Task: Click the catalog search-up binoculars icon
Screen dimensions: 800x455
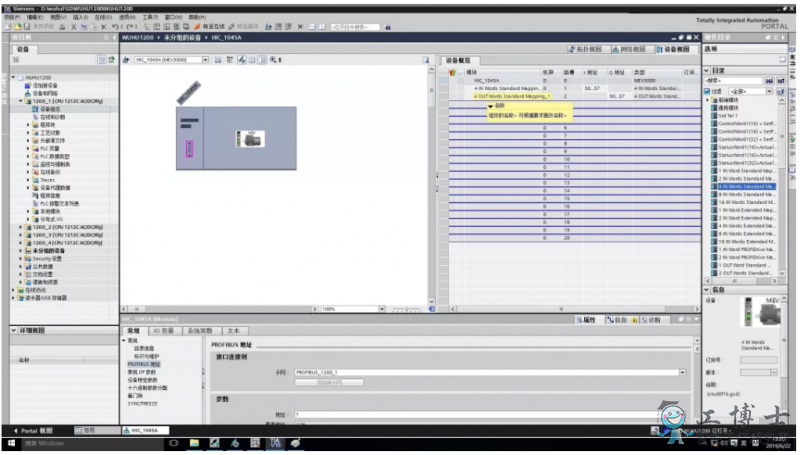Action: (x=781, y=81)
